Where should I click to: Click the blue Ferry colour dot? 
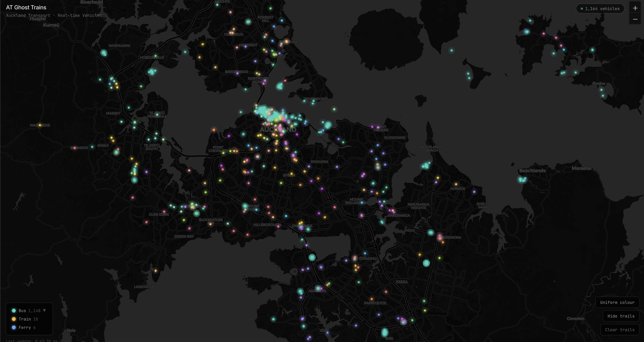(x=14, y=327)
